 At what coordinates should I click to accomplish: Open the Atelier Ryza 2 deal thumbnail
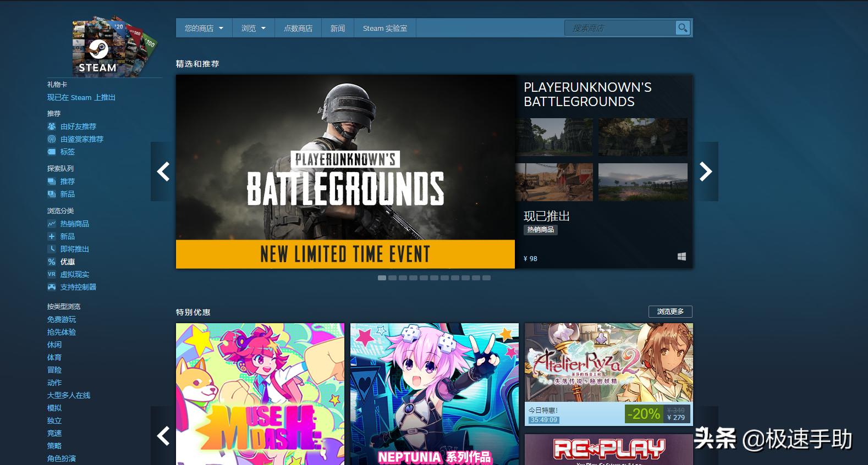608,363
